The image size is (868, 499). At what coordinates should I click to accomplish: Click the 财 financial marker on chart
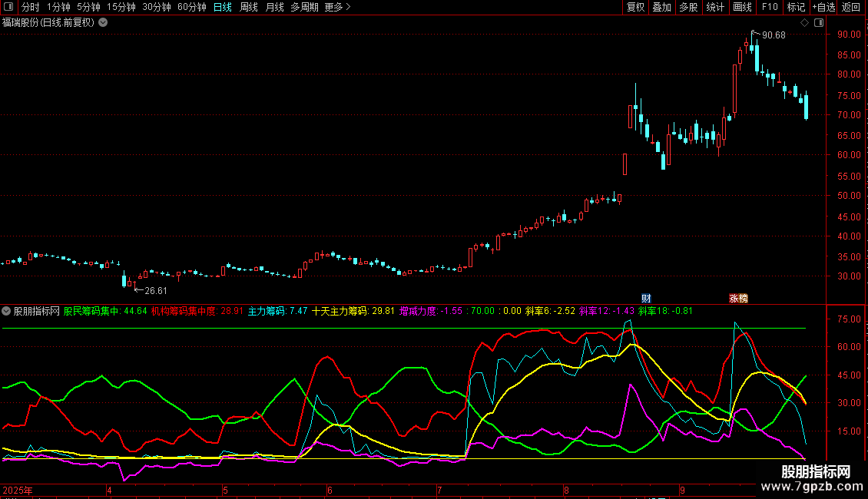click(646, 298)
